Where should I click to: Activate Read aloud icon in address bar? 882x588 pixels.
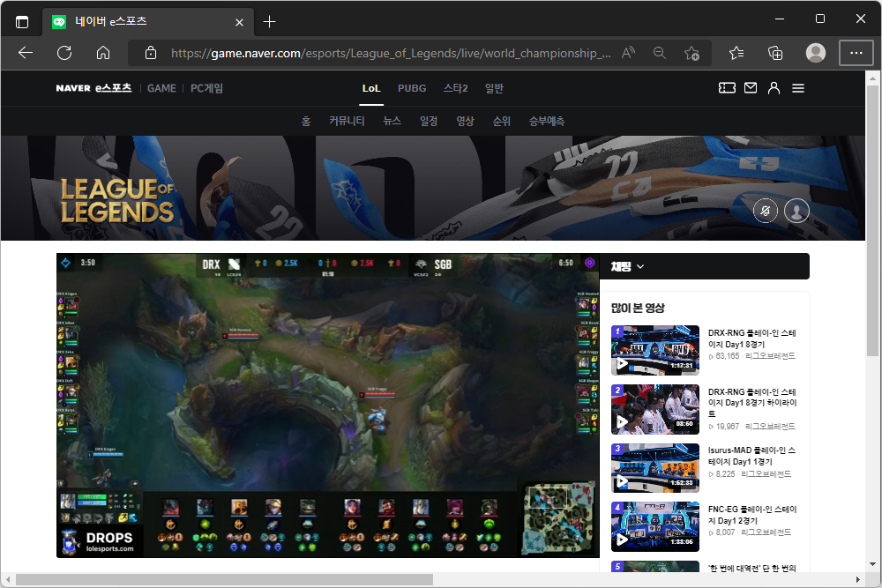pyautogui.click(x=628, y=53)
